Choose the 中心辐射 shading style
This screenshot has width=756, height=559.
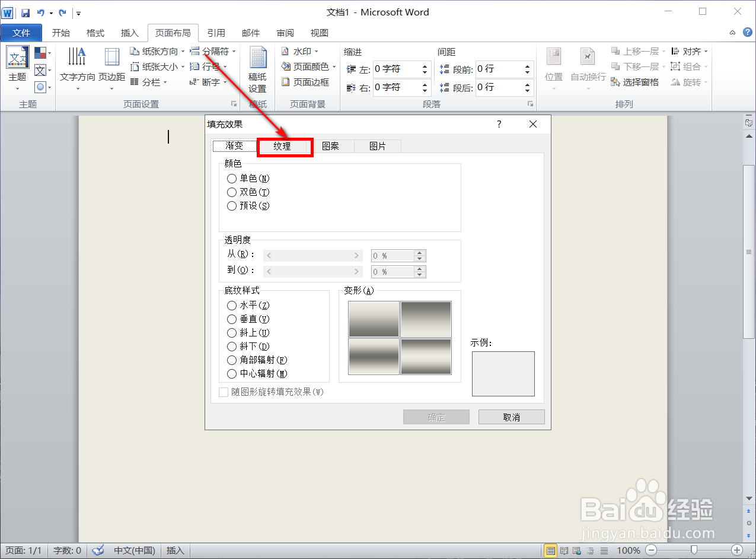[232, 374]
